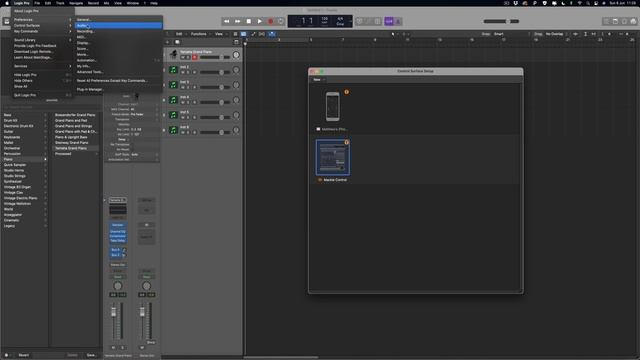Click the purple Count-in button
Viewport: 640px width, 360px height.
click(x=389, y=21)
